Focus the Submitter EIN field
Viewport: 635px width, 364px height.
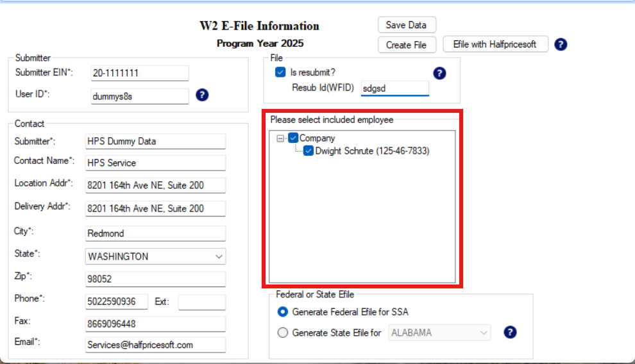click(x=140, y=73)
